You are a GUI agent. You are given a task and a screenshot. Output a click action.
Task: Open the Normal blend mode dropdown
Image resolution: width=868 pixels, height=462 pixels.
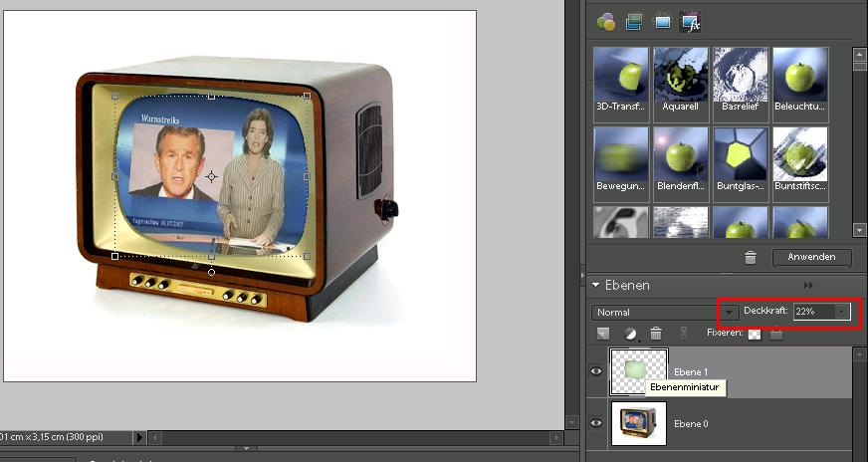tap(665, 313)
